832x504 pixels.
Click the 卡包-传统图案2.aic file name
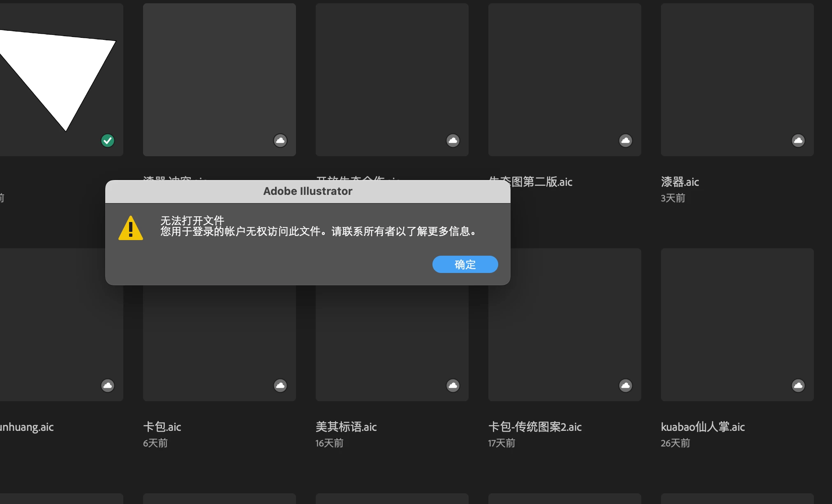pos(535,427)
